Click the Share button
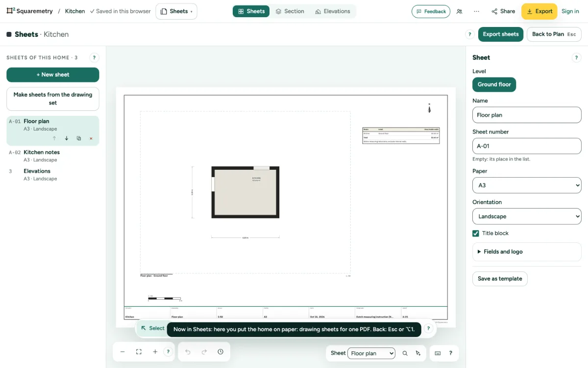Image resolution: width=588 pixels, height=368 pixels. pyautogui.click(x=503, y=11)
